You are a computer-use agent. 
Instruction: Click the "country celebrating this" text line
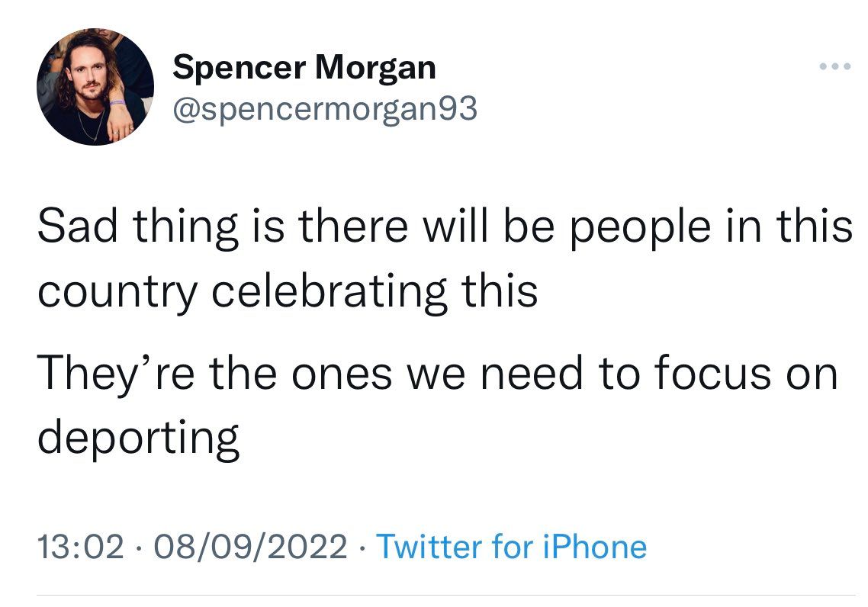pos(288,291)
